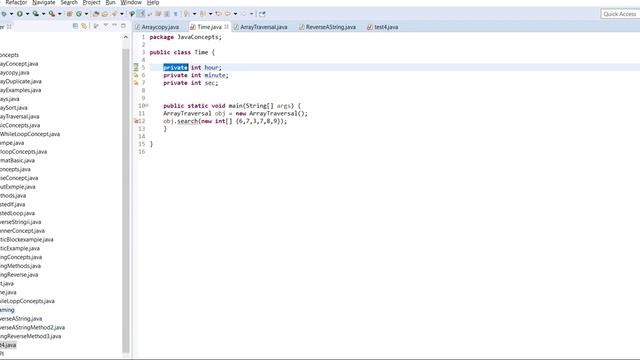Click the warning marker on line 7

point(136,83)
